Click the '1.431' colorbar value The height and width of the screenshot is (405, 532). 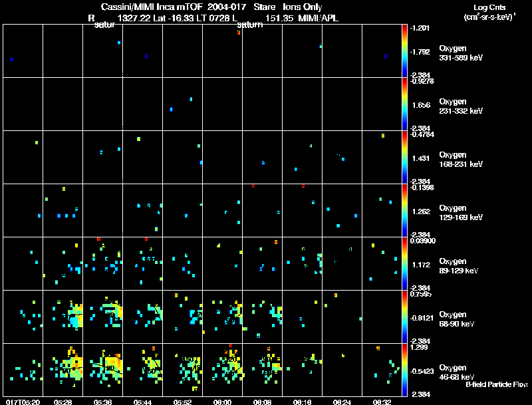point(421,158)
